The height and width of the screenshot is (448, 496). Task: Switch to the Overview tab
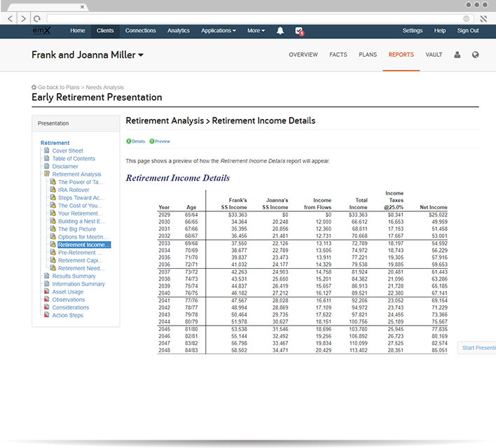(303, 55)
